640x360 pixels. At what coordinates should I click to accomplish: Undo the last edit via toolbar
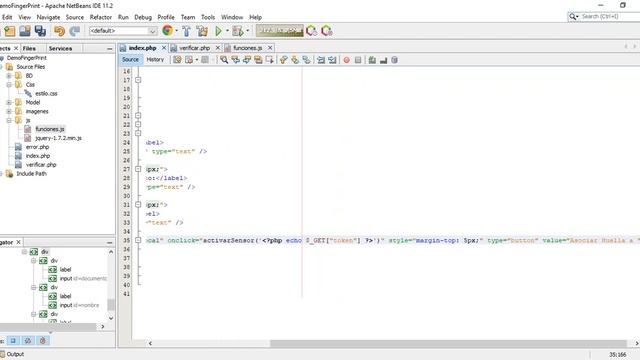60,31
